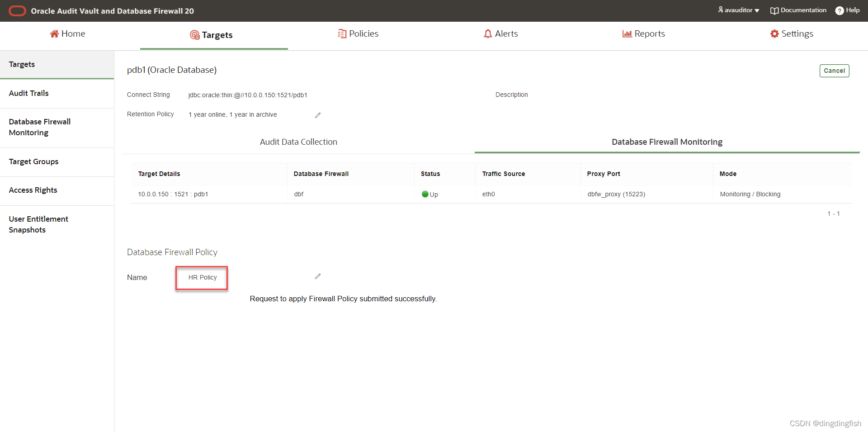868x432 pixels.
Task: Click the dbf firewall cell
Action: tap(299, 194)
